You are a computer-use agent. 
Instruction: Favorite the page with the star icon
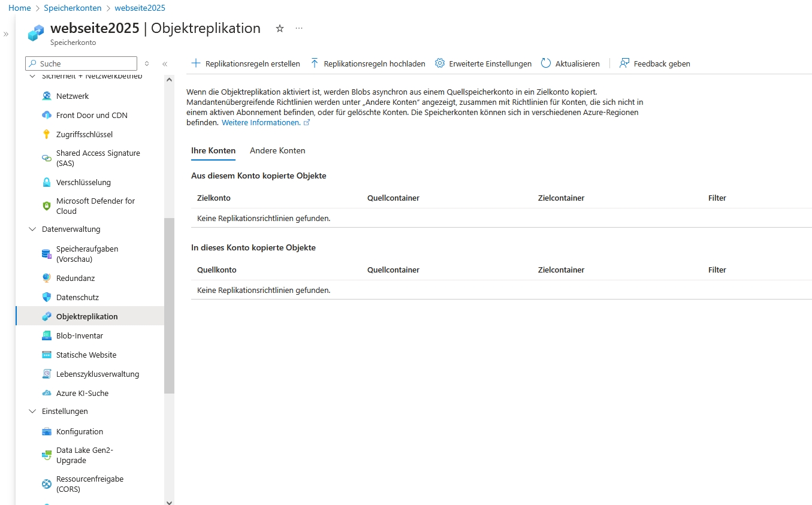click(x=280, y=28)
